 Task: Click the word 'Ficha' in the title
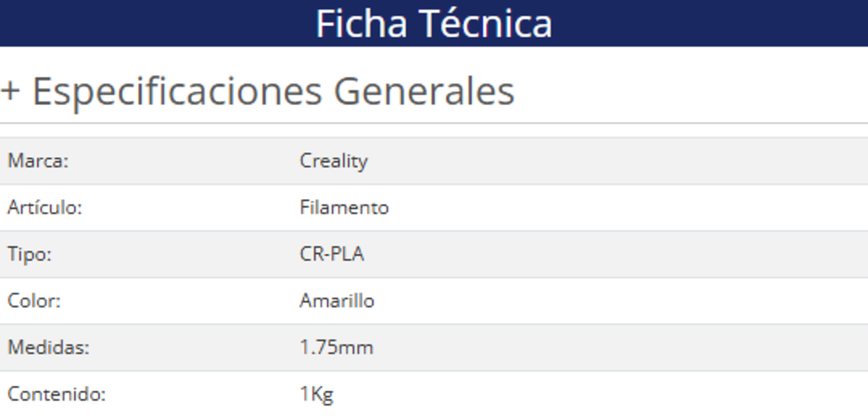click(359, 24)
